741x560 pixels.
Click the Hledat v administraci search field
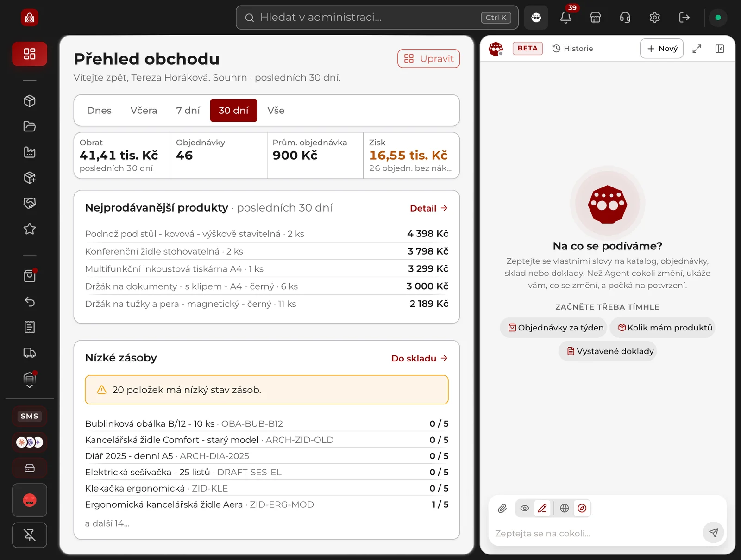tap(377, 18)
